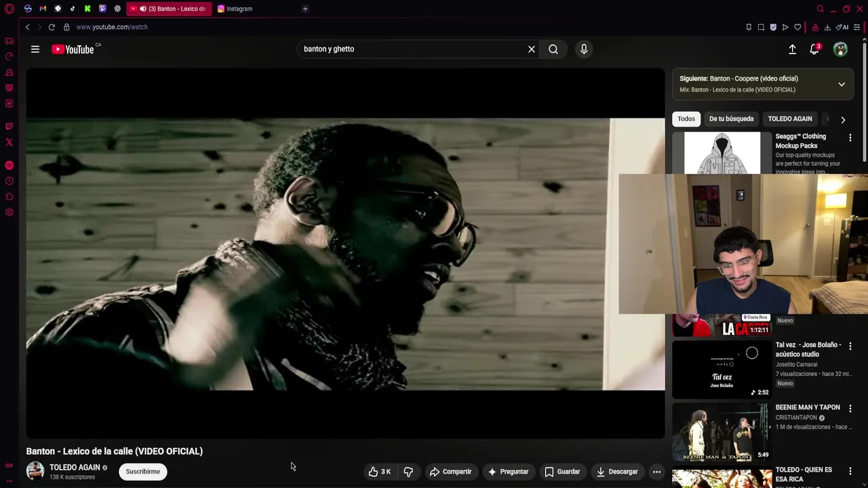Play the Tal vez Jose Bolaño thumbnail
Image resolution: width=868 pixels, height=488 pixels.
tap(722, 369)
